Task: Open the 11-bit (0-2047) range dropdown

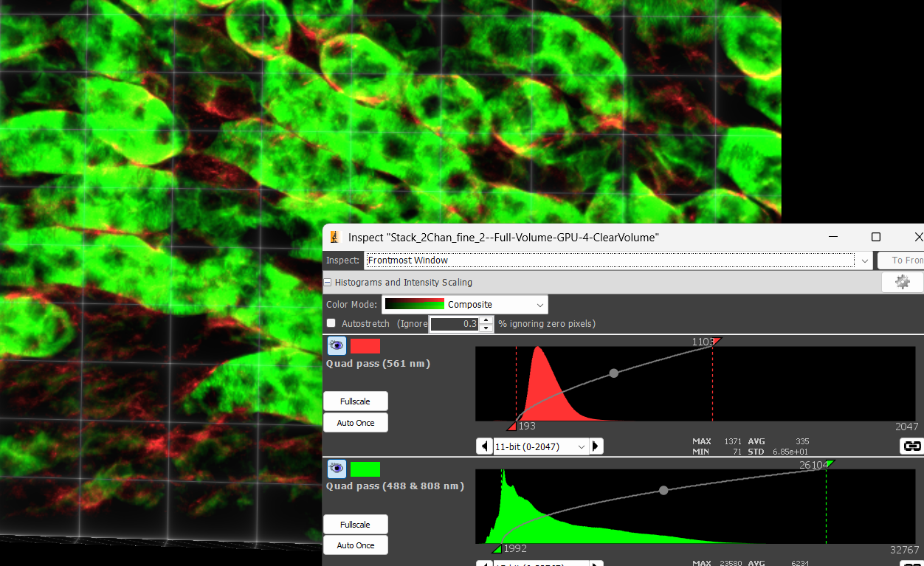Action: [540, 446]
